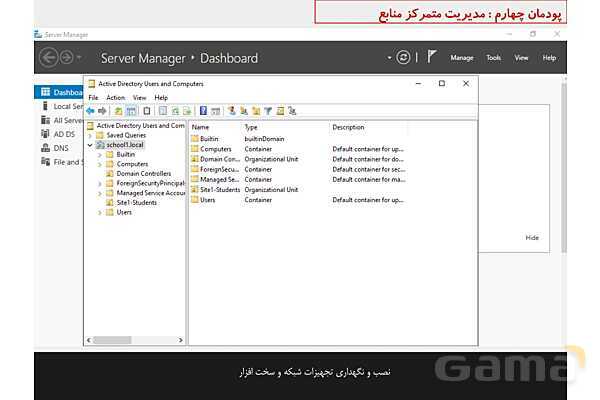This screenshot has height=400, width=600.
Task: Expand the Computers node in the tree
Action: click(x=100, y=165)
